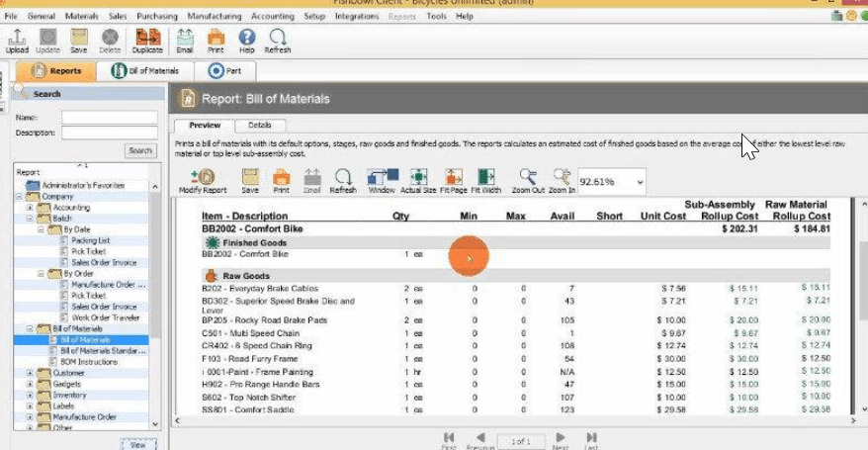Viewport: 868px width, 450px height.
Task: Open the File menu
Action: coord(11,16)
